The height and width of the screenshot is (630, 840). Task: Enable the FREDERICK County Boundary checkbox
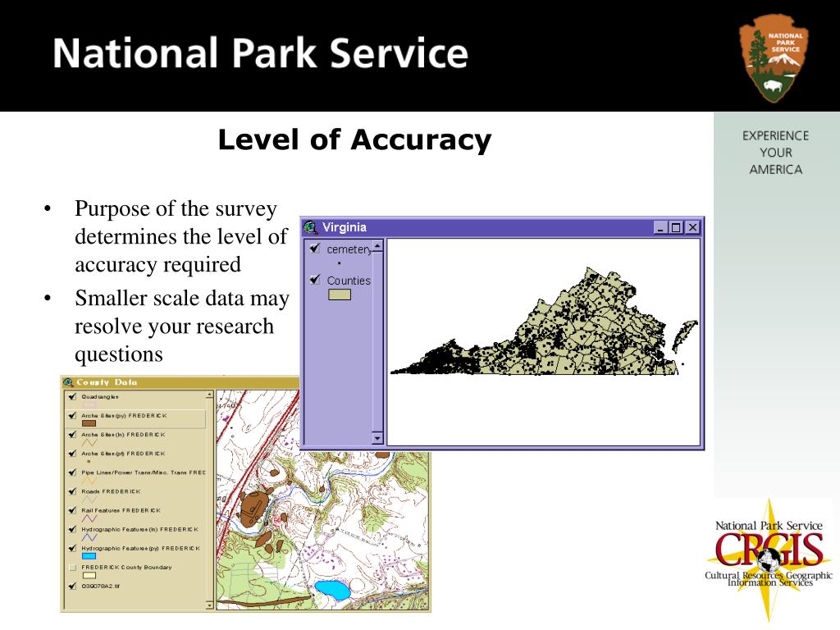click(72, 568)
